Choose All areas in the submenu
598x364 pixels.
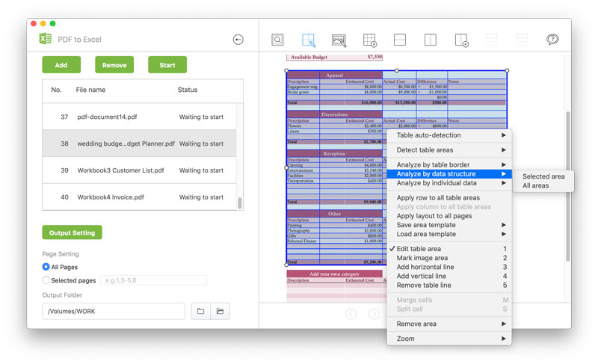[x=543, y=185]
